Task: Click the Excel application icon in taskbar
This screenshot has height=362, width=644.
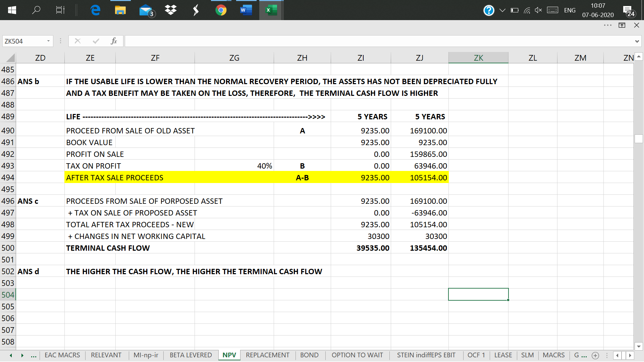Action: 270,10
